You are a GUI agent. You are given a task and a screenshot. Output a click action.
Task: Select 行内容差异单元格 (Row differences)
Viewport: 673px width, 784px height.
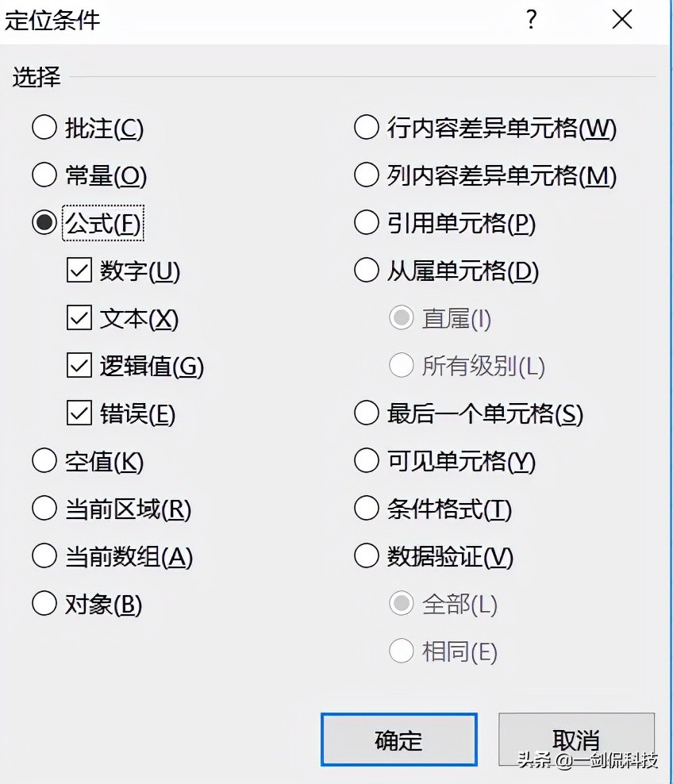pos(366,127)
